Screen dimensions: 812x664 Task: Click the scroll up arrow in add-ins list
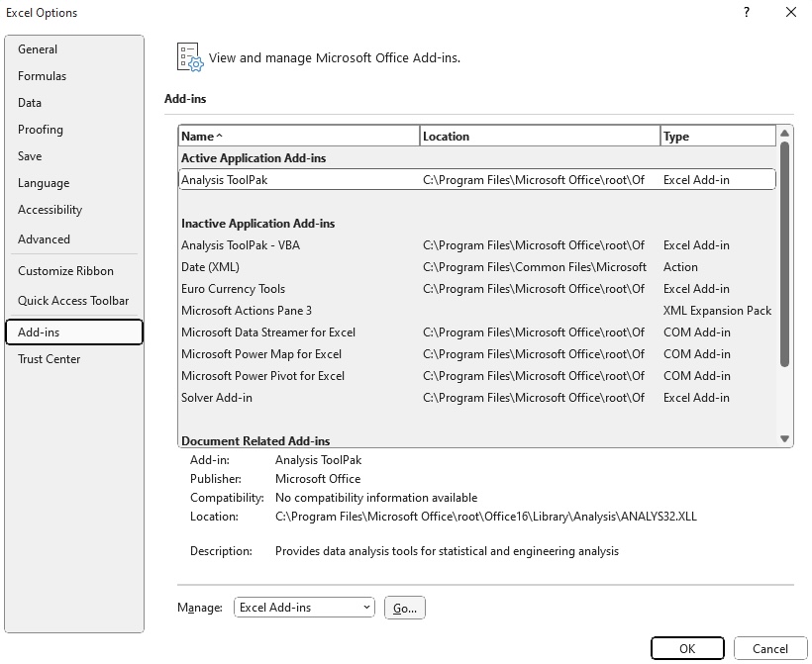coord(784,133)
